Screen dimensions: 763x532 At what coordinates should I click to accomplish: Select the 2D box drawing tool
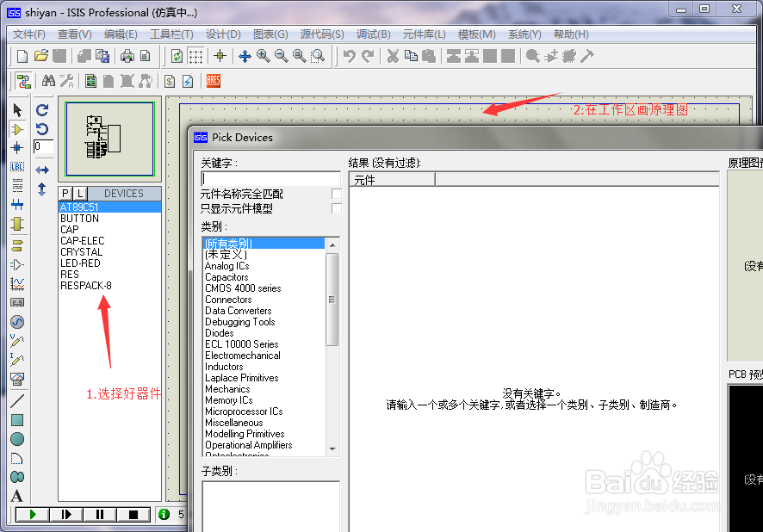[17, 420]
